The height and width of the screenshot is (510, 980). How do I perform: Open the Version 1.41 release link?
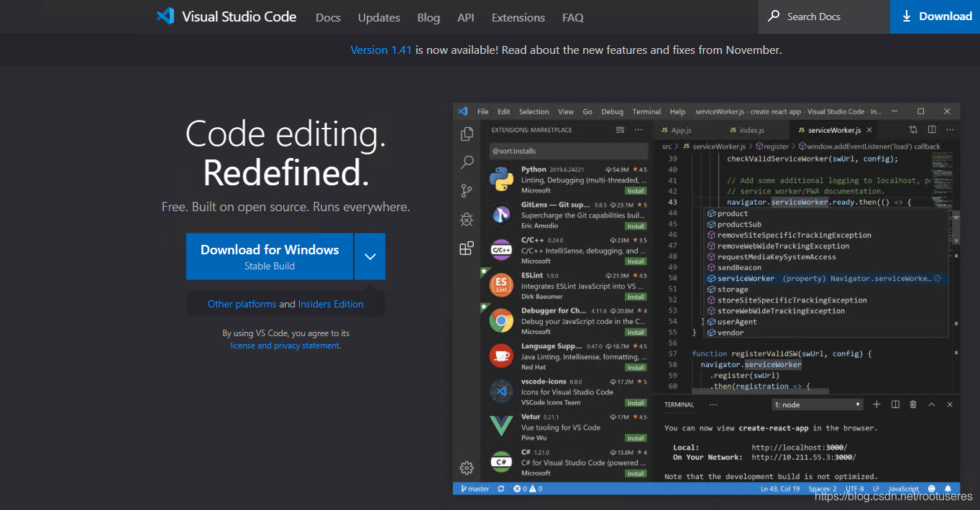click(381, 50)
